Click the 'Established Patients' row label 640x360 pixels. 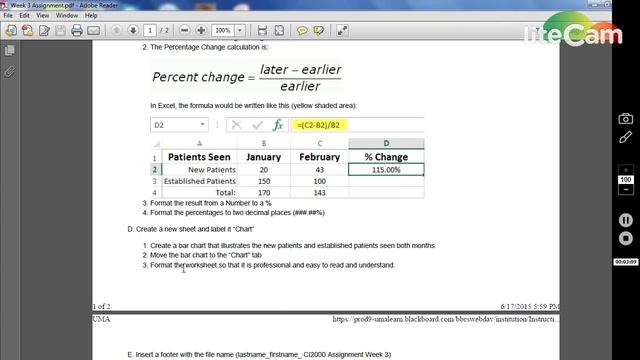point(200,181)
